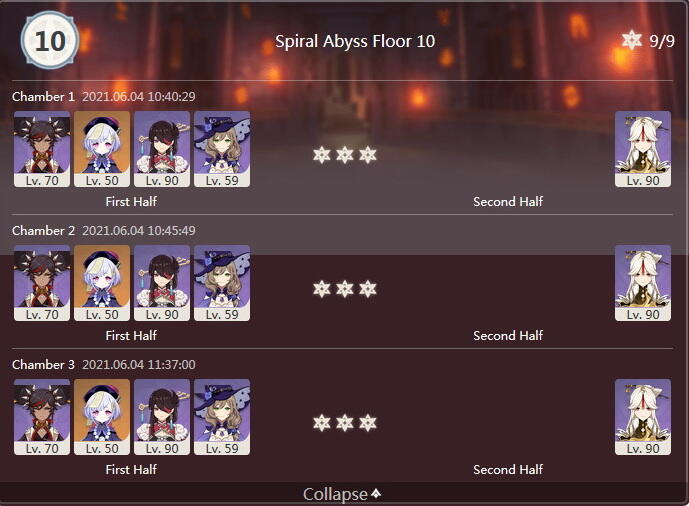Image resolution: width=689 pixels, height=506 pixels.
Task: Open Noelle Lv. 50 portrait in Chamber 2
Action: coord(102,282)
